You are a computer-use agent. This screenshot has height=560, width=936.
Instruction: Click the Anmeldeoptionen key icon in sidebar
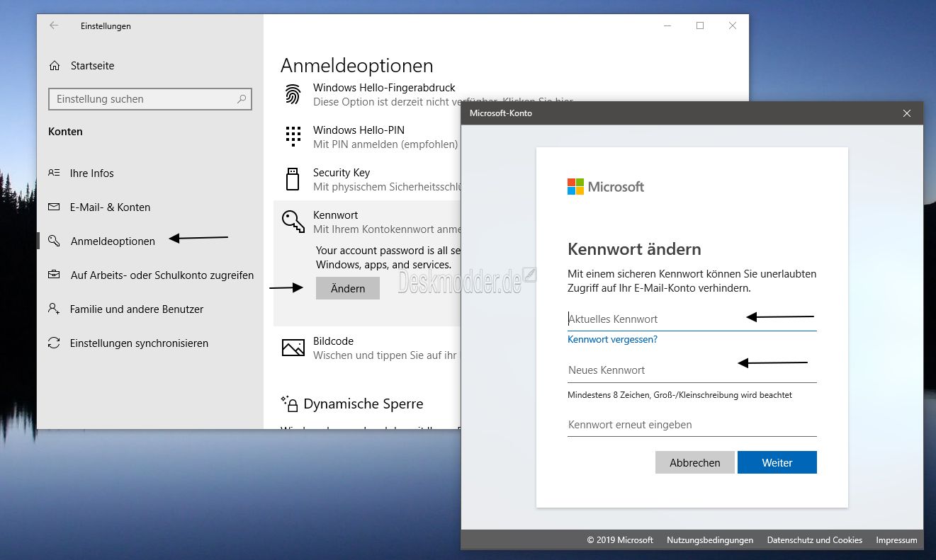[x=54, y=241]
